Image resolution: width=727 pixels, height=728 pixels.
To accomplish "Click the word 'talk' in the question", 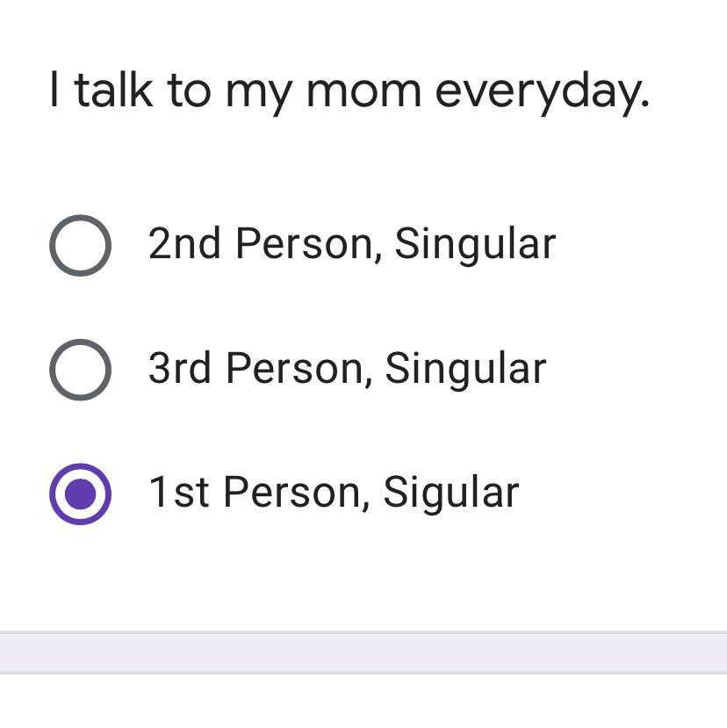I will point(113,90).
